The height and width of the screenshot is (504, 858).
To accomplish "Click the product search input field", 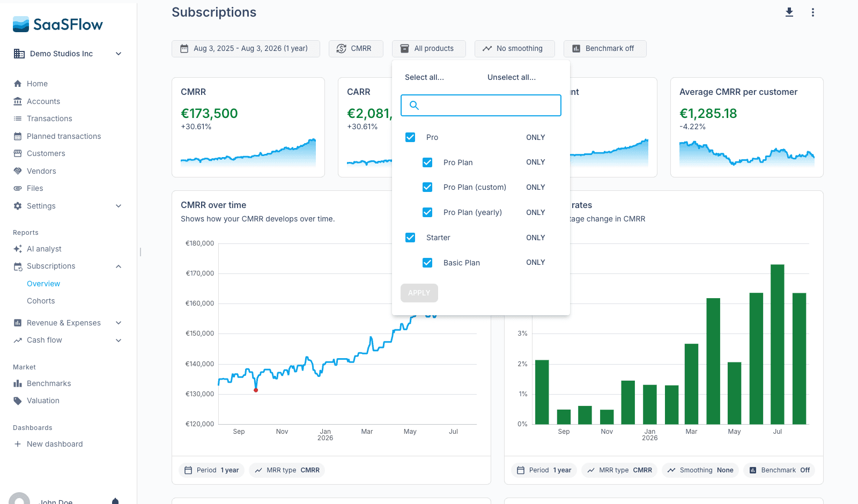I will click(x=481, y=105).
